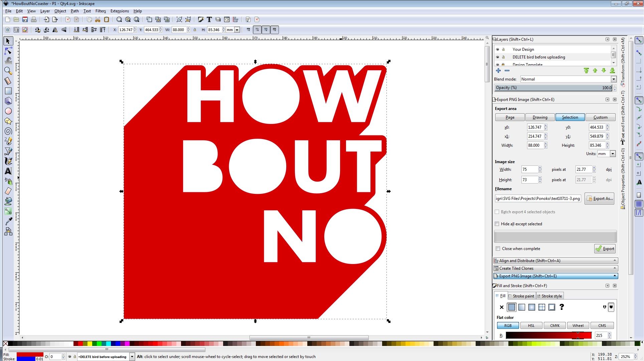Activate the Text tool in toolbox
The width and height of the screenshot is (644, 361).
point(8,171)
